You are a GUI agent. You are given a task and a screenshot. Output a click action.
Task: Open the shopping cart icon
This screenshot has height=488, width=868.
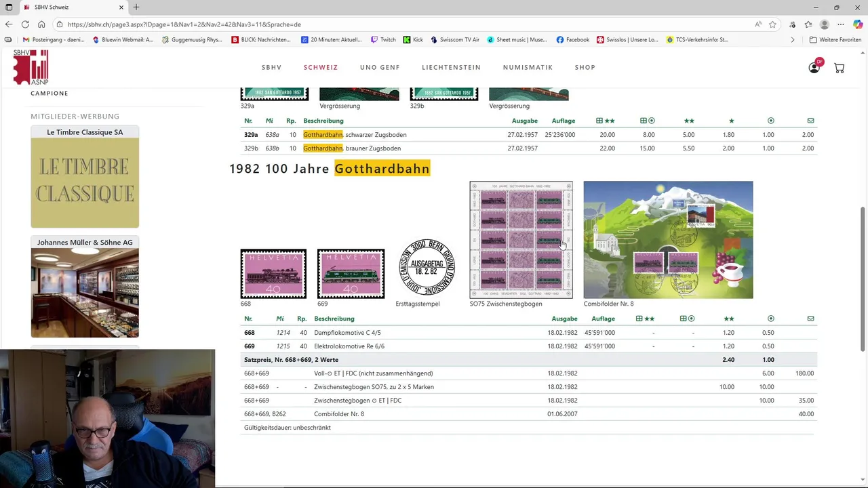pyautogui.click(x=839, y=68)
